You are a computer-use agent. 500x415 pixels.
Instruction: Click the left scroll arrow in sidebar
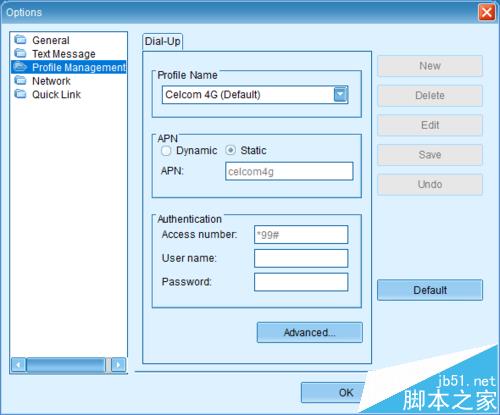tap(18, 365)
